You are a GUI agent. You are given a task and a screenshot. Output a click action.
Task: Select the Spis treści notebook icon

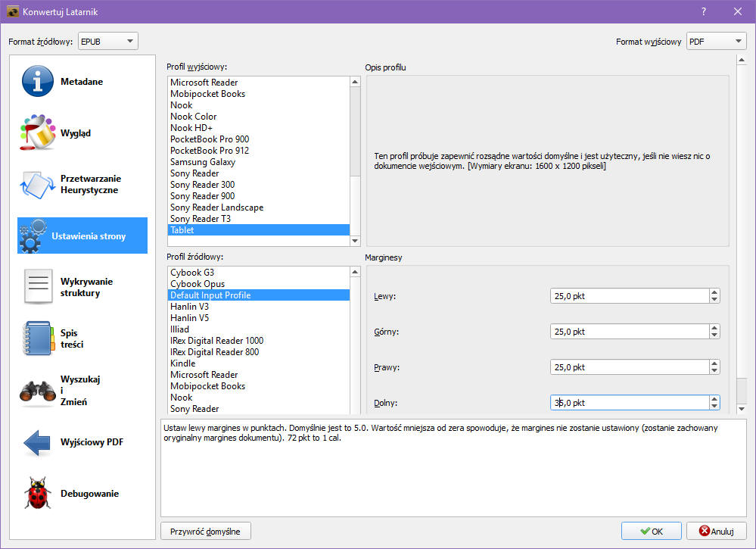(37, 339)
